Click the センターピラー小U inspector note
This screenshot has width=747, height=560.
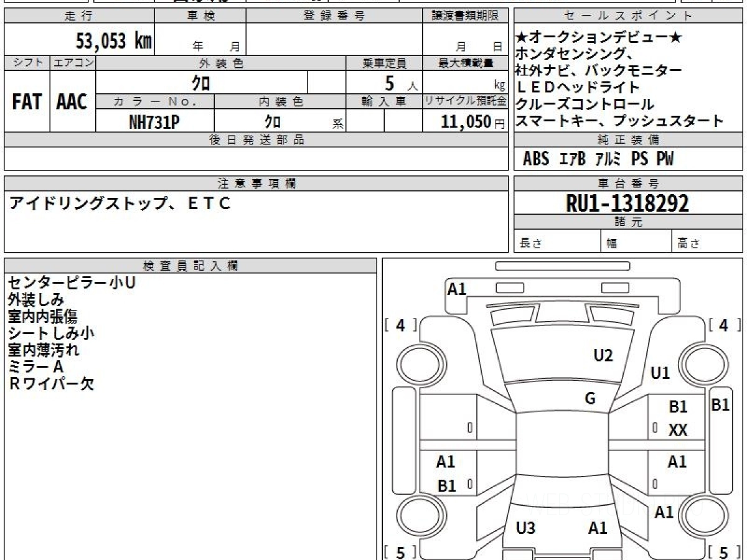72,283
